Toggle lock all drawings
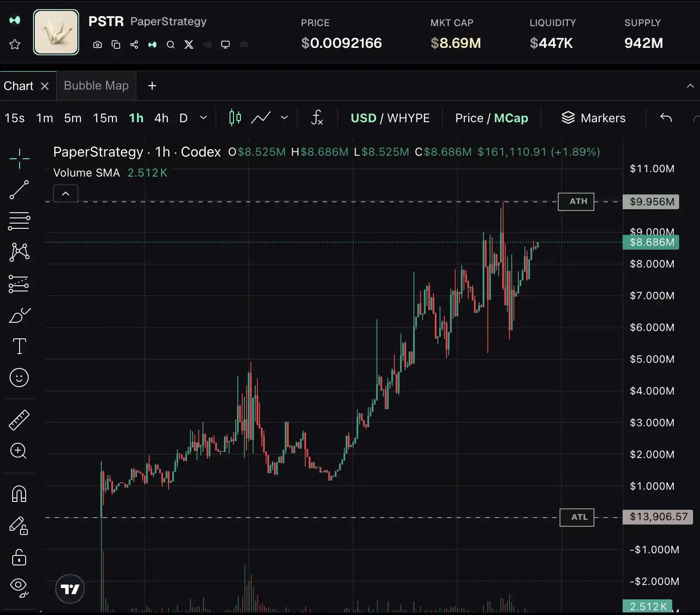 pos(19,557)
